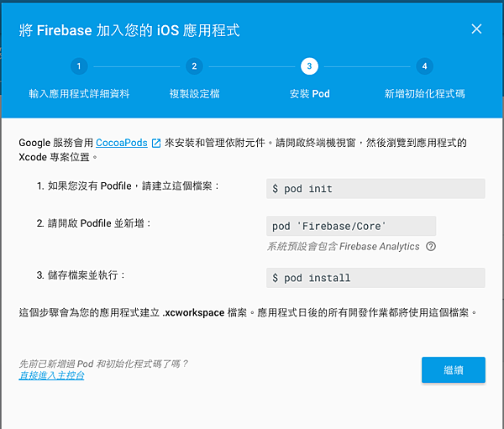Click the 直接進入主控台 link
504x429 pixels.
click(x=51, y=375)
